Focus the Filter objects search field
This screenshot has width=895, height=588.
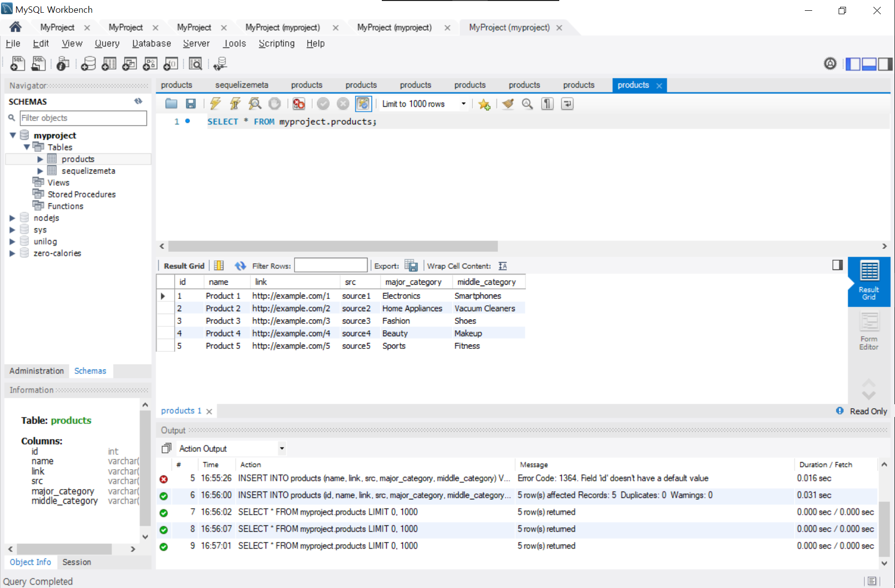[83, 118]
